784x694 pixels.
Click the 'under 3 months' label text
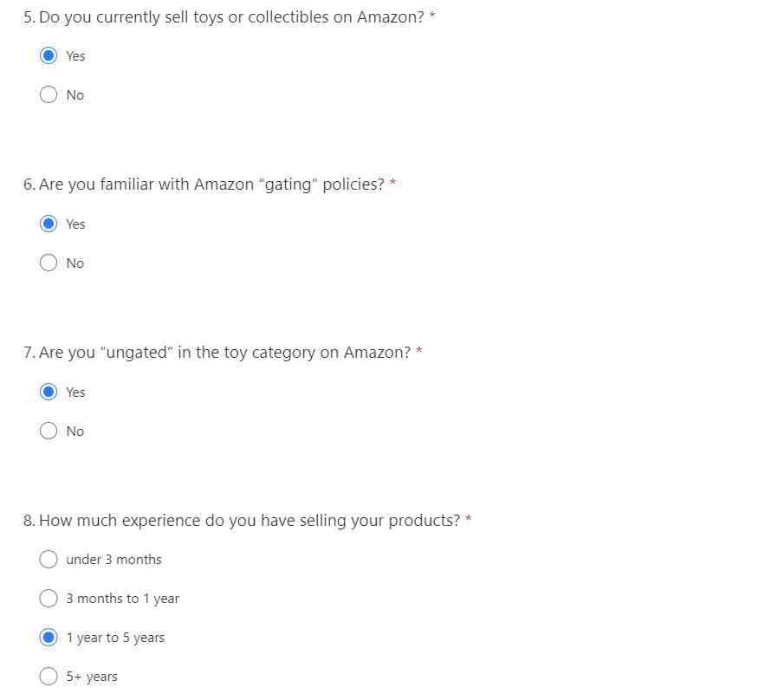point(114,560)
